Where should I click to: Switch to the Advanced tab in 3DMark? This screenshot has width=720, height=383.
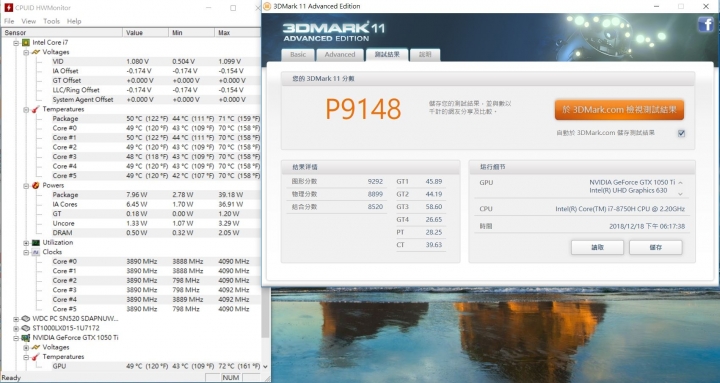(x=340, y=55)
